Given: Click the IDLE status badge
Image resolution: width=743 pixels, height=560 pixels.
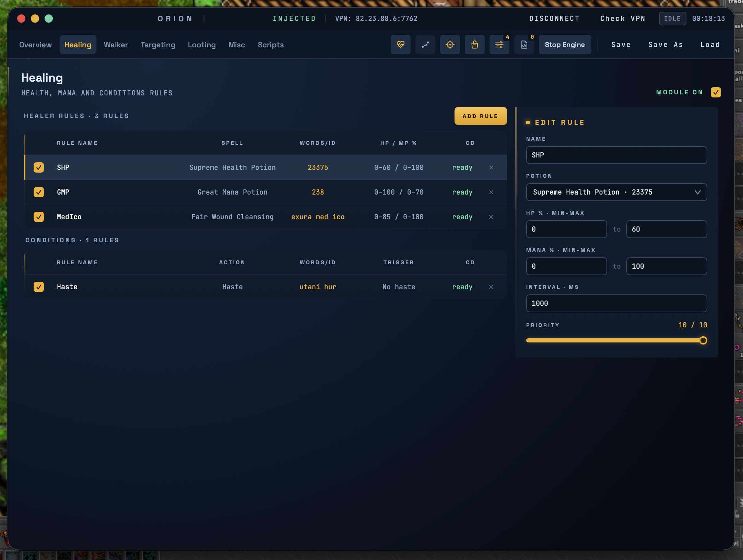Looking at the screenshot, I should (672, 19).
